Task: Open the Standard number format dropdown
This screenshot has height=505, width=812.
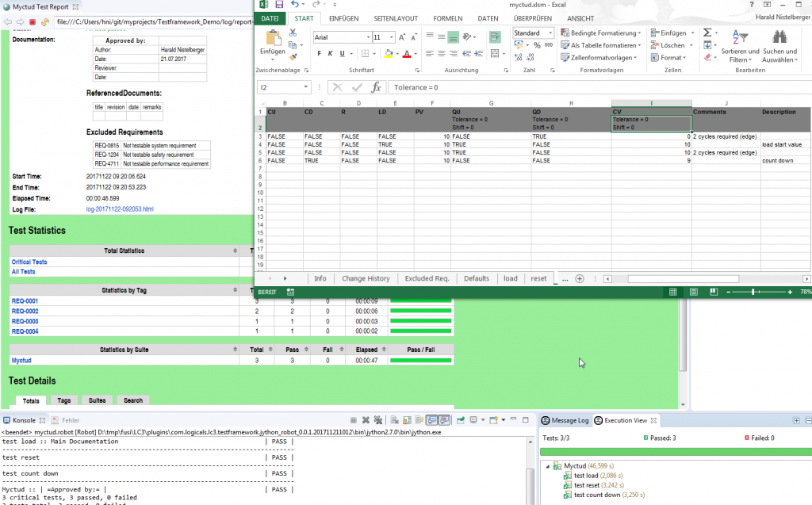Action: point(549,33)
